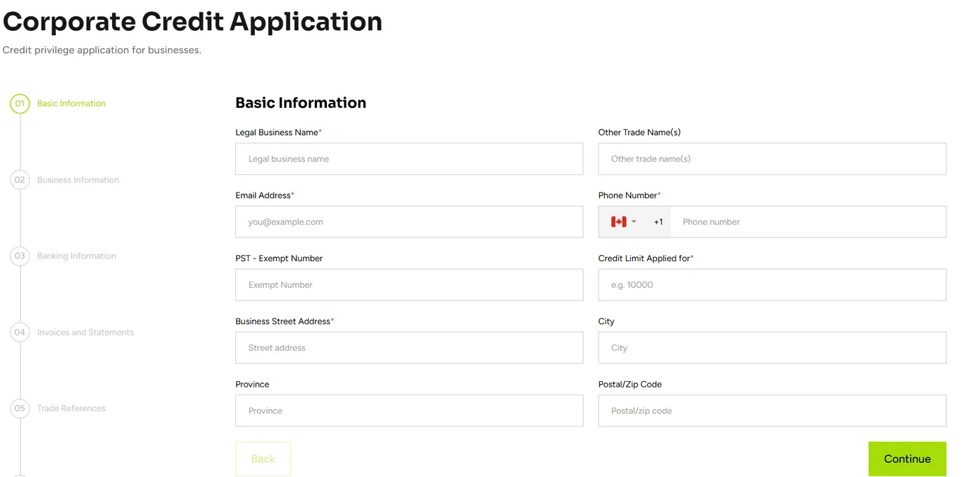Focus the Legal business name field

pos(409,159)
